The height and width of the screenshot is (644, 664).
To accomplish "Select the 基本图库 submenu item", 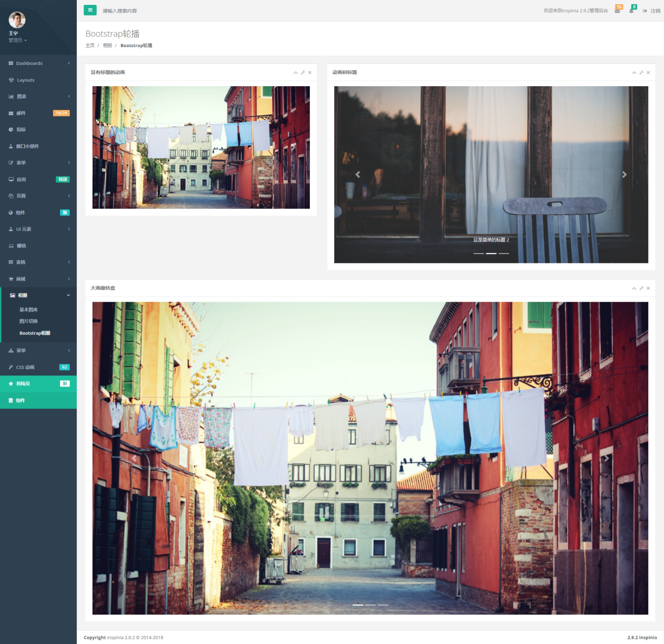I will [29, 310].
